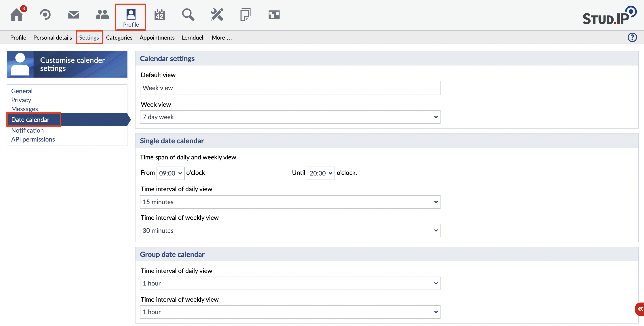The width and height of the screenshot is (644, 326).
Task: Open the Tools wrench icon
Action: (217, 15)
